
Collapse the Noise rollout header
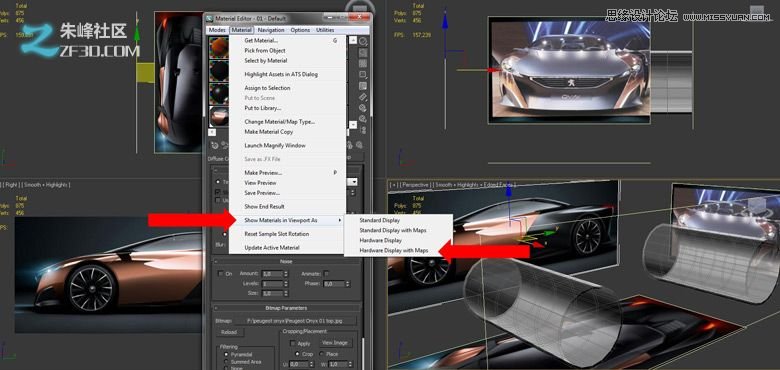287,261
